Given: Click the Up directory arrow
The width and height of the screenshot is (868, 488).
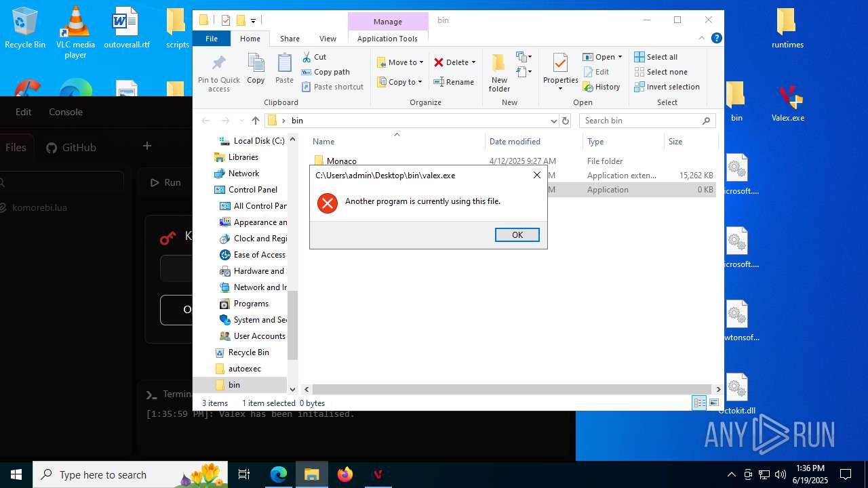Looking at the screenshot, I should 256,121.
